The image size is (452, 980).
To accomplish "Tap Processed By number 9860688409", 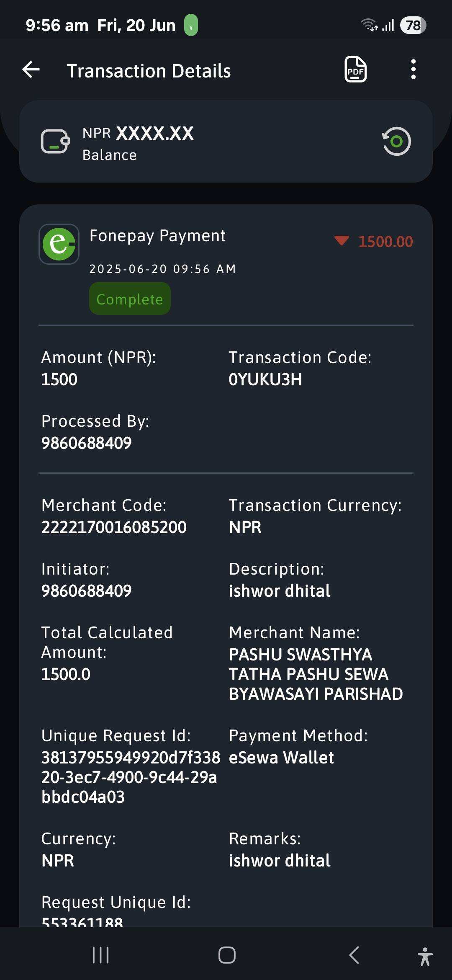I will tap(87, 443).
